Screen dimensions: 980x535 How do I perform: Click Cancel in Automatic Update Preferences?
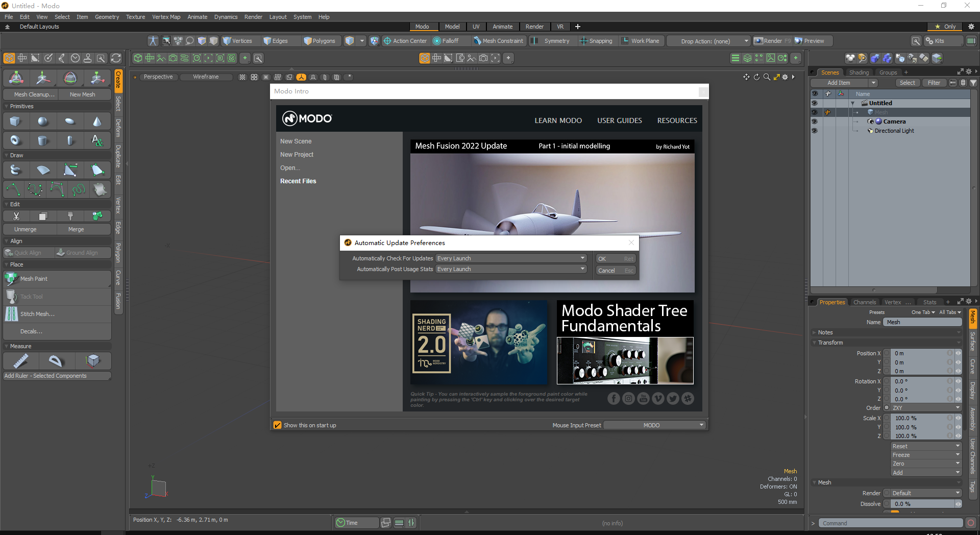616,271
